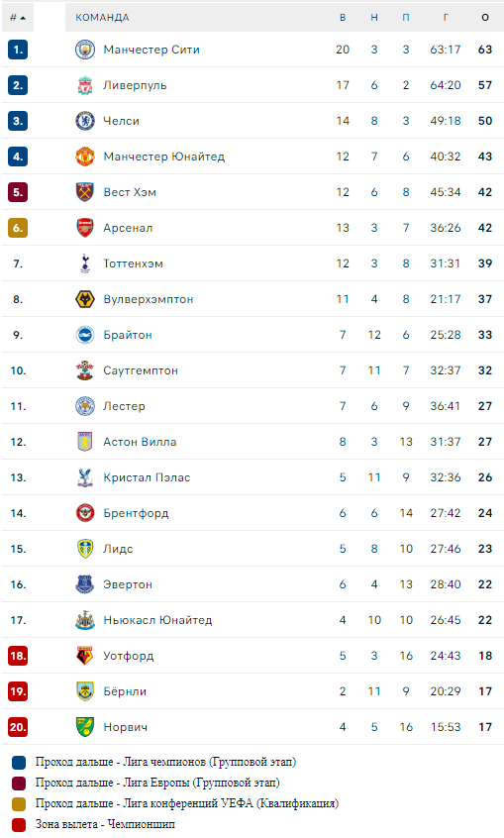Click the Liverpool club crest
The width and height of the screenshot is (504, 838).
pos(85,85)
